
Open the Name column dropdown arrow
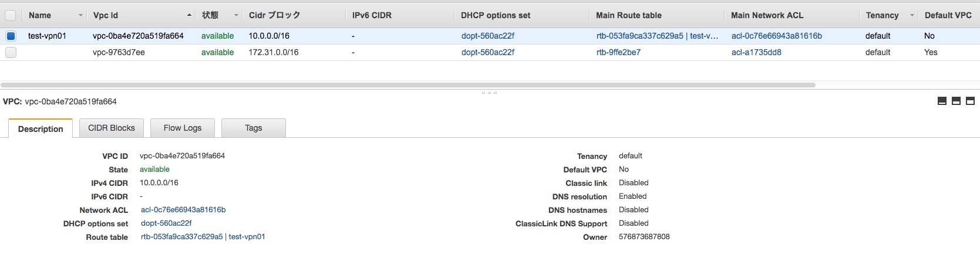[x=80, y=15]
